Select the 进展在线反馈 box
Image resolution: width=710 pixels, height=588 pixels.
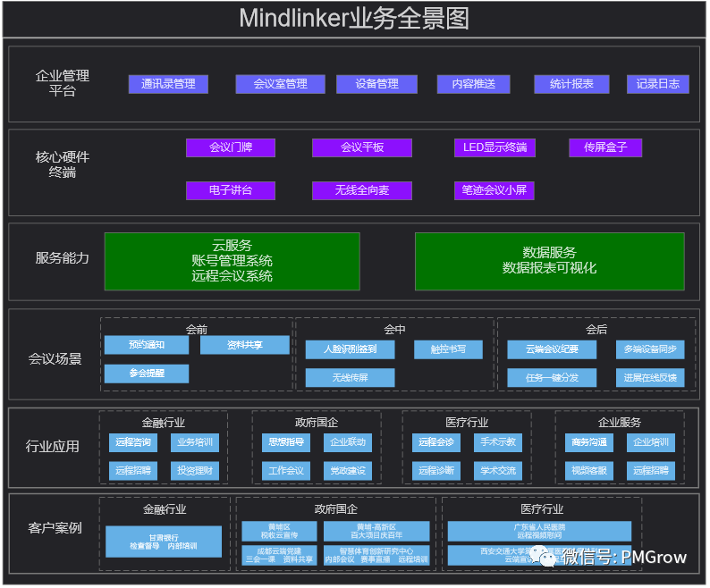[x=650, y=377]
